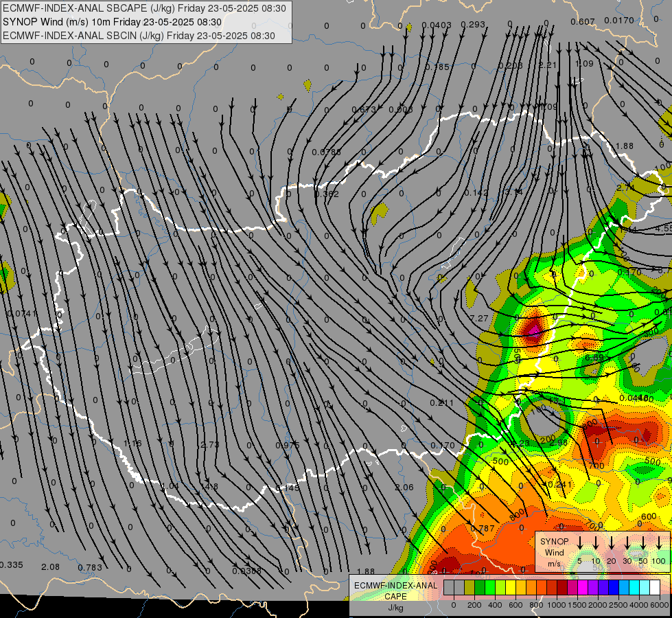Viewport: 672px width, 618px height.
Task: Click the map value 0.293
Action: coord(473,25)
